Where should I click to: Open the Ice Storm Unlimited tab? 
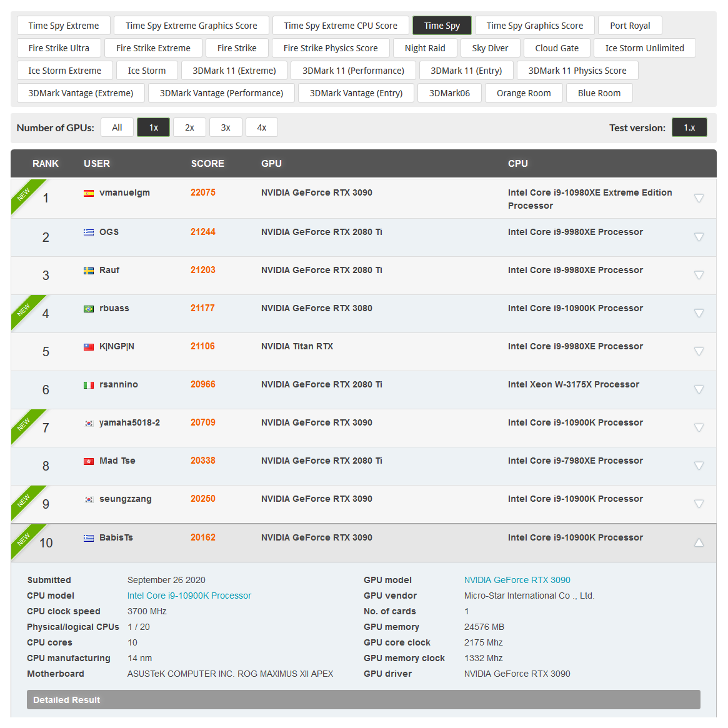[644, 48]
